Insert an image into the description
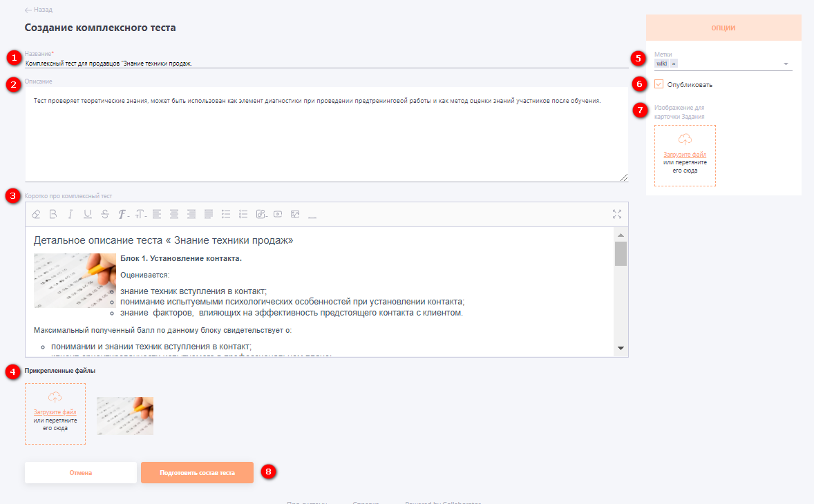Screen dimensions: 814x504 tap(295, 214)
